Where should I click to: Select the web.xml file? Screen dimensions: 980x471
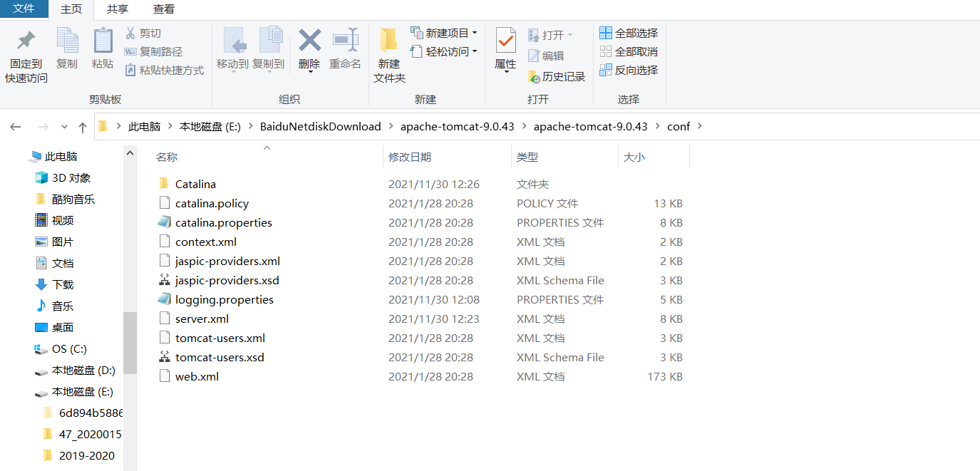click(x=197, y=376)
